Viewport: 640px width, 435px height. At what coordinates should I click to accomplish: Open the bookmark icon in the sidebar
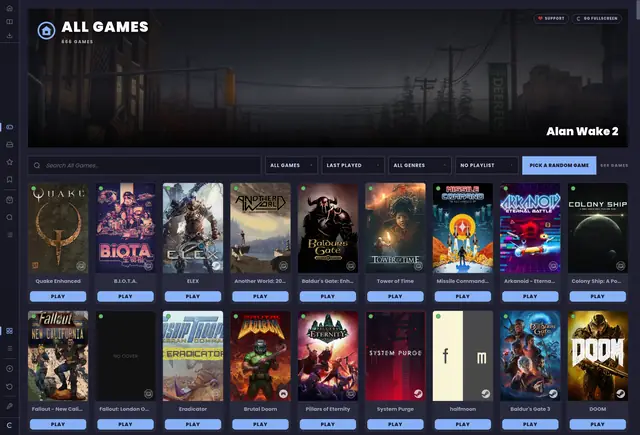coord(10,180)
